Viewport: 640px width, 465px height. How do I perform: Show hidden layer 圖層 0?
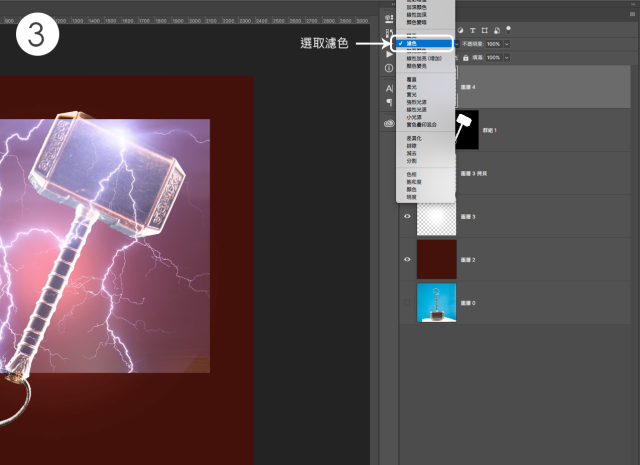click(x=407, y=302)
